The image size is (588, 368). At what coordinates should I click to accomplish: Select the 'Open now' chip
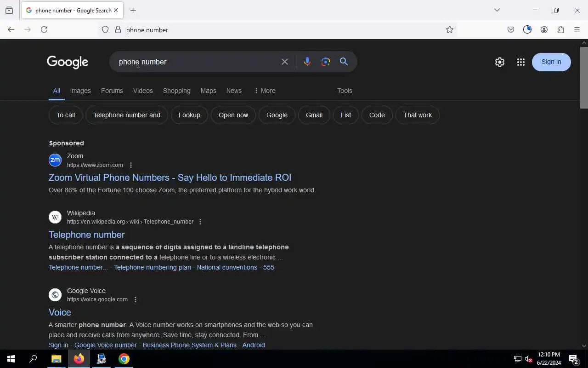[233, 115]
